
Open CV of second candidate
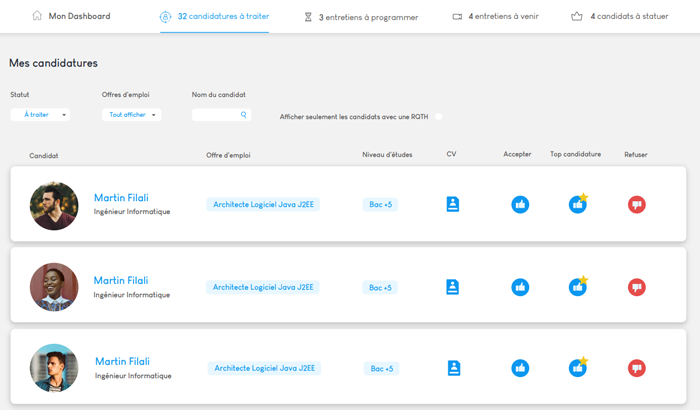coord(453,287)
